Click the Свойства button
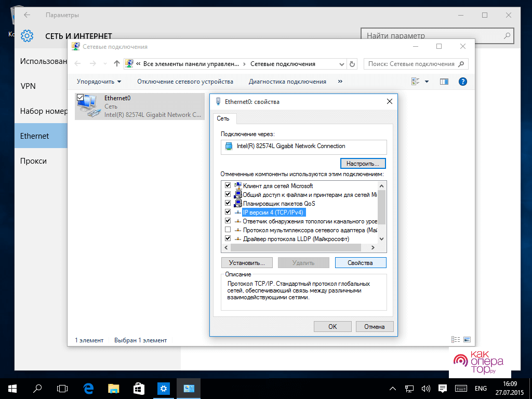The width and height of the screenshot is (532, 399). (361, 263)
